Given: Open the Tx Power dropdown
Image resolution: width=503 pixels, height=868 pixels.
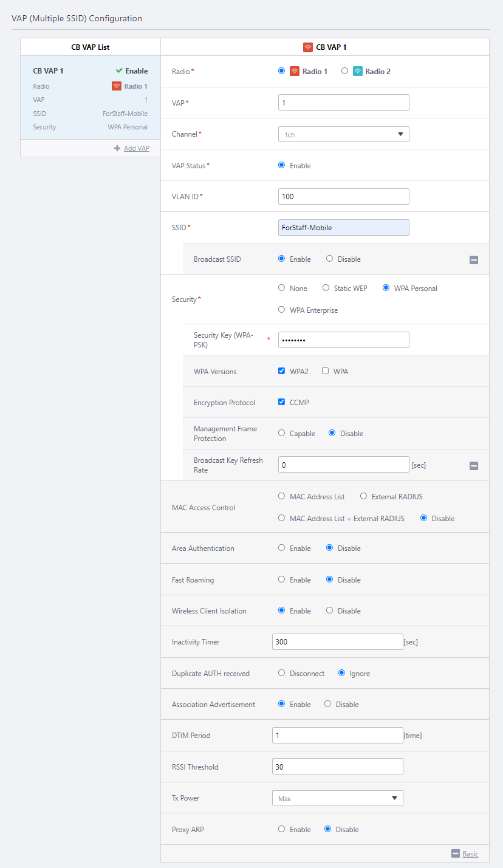Looking at the screenshot, I should click(337, 798).
